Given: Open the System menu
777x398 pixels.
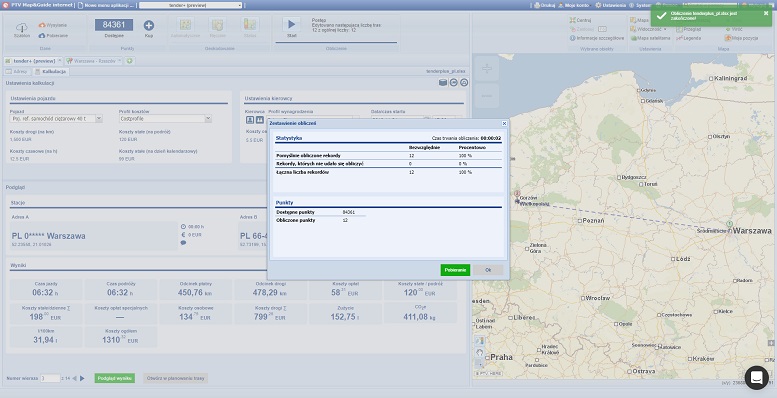Looking at the screenshot, I should click(640, 5).
